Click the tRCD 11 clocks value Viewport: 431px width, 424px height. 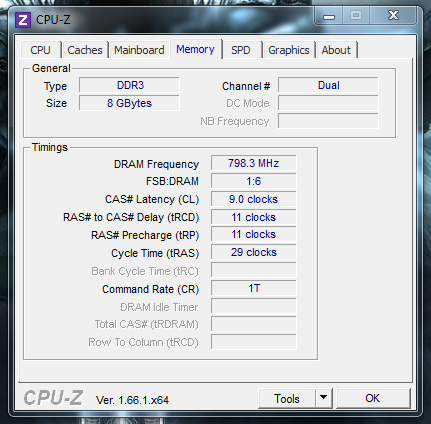click(x=254, y=217)
